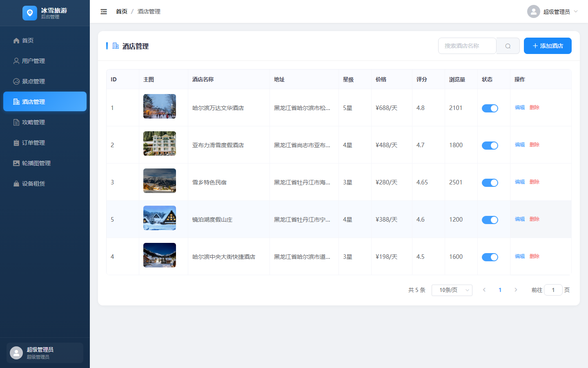588x368 pixels.
Task: Open thumbnail image of 亚布力滑雪度假酒店
Action: (160, 144)
